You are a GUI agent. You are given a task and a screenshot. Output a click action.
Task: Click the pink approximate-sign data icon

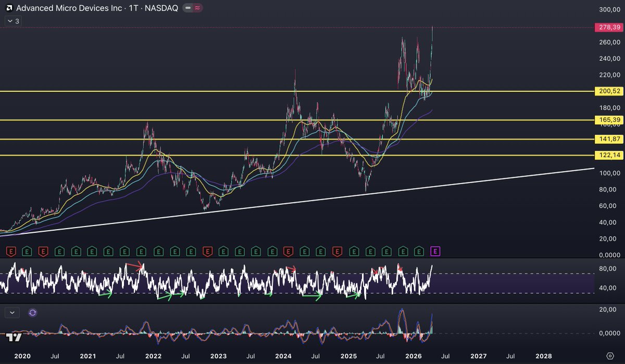197,8
